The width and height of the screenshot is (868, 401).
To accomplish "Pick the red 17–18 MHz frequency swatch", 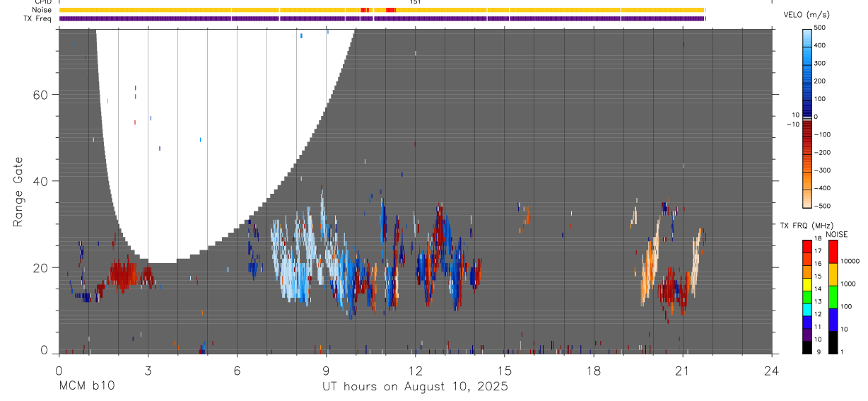I will point(807,245).
